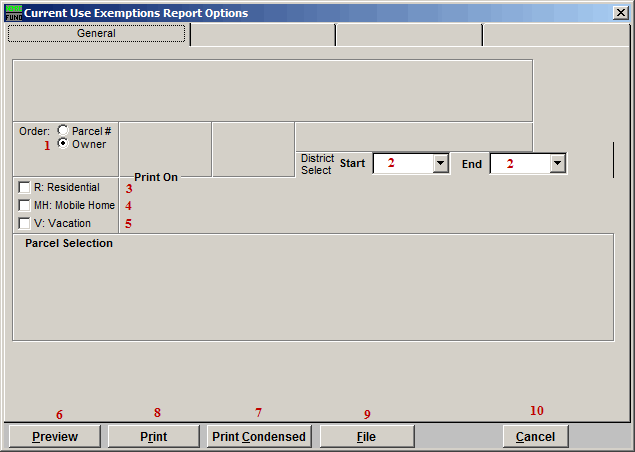Select the blank tab next to General
The image size is (635, 452).
click(262, 35)
